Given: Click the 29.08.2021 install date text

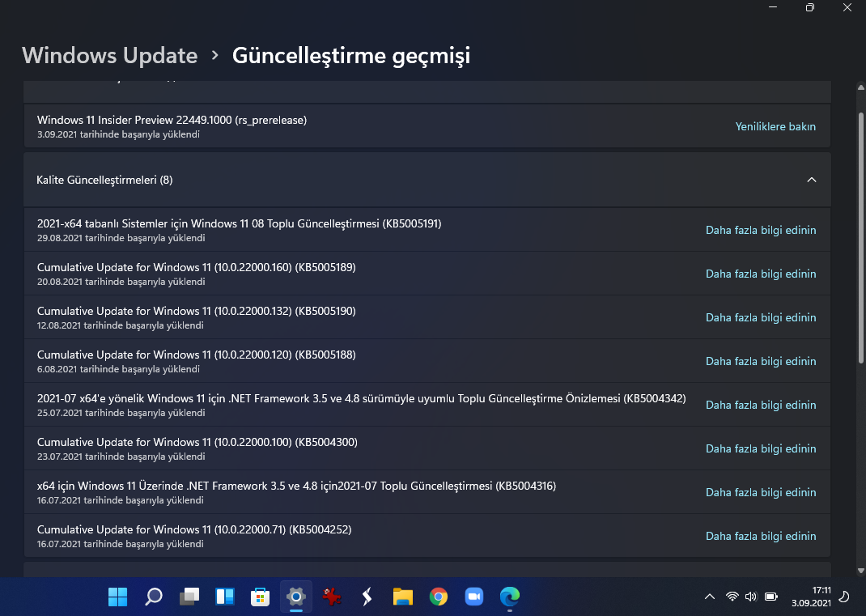Looking at the screenshot, I should (121, 238).
